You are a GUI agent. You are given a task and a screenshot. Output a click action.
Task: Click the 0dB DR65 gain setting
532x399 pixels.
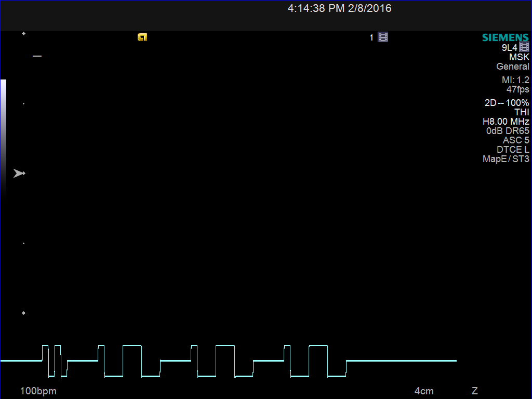508,131
